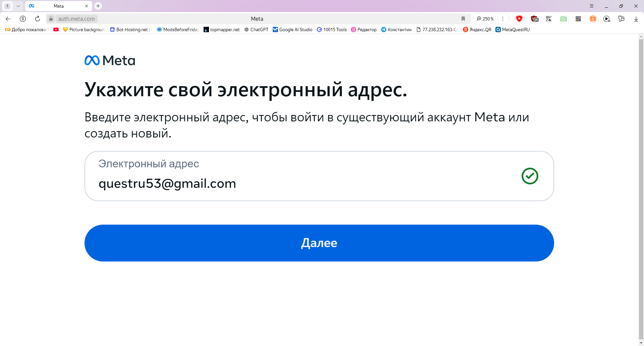Switch to the Meta browser tab
This screenshot has height=346, width=644.
pyautogui.click(x=59, y=6)
